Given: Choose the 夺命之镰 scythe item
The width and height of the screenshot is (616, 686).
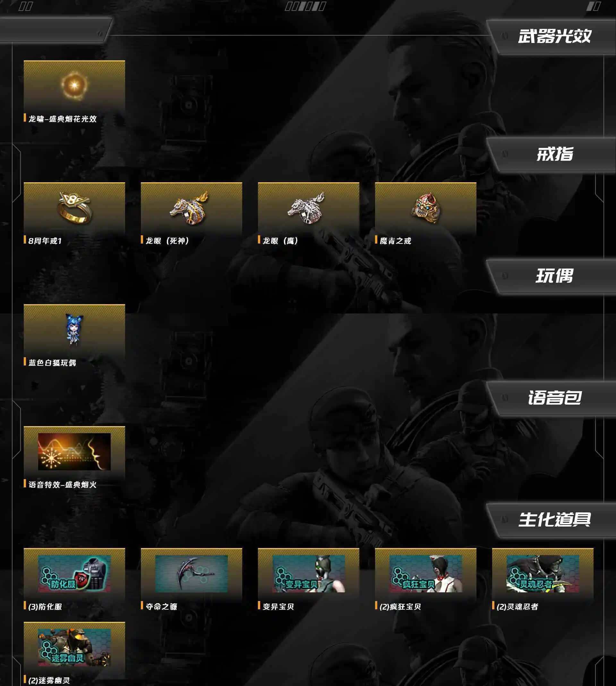Looking at the screenshot, I should tap(192, 573).
